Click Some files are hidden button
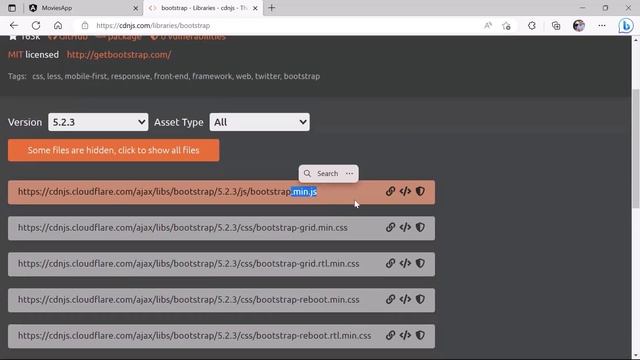 click(x=113, y=150)
